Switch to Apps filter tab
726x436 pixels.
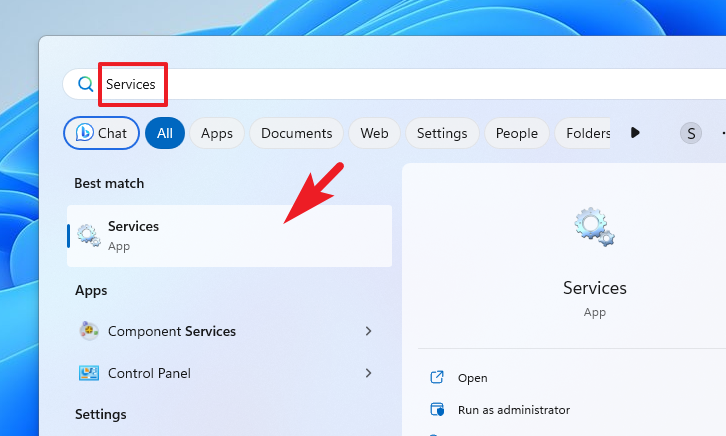pyautogui.click(x=217, y=133)
